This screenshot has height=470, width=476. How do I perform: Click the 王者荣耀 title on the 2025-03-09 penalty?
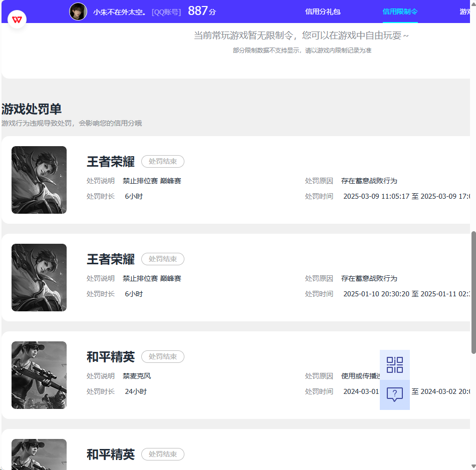[111, 162]
